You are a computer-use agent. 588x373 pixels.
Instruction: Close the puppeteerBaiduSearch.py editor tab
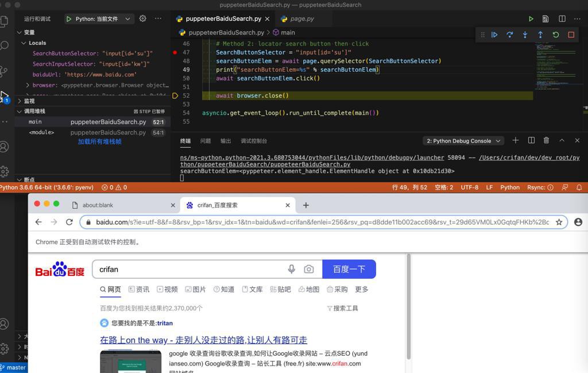coord(267,19)
